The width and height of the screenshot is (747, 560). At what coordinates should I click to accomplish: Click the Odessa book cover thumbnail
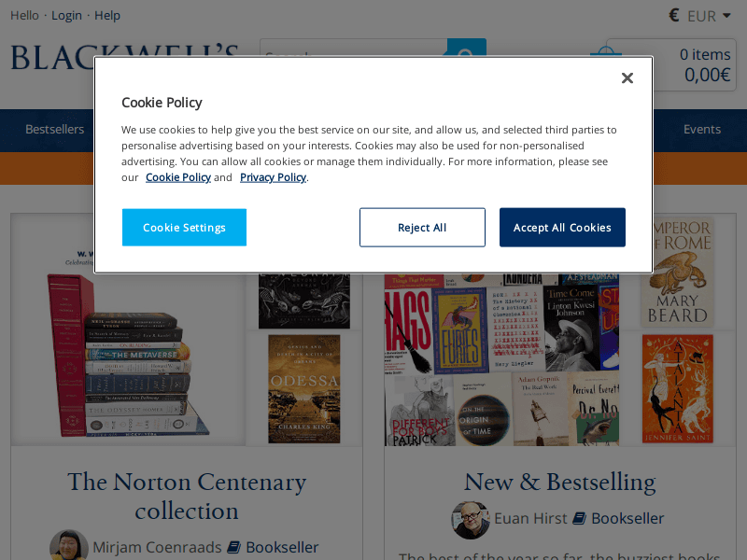pyautogui.click(x=304, y=388)
